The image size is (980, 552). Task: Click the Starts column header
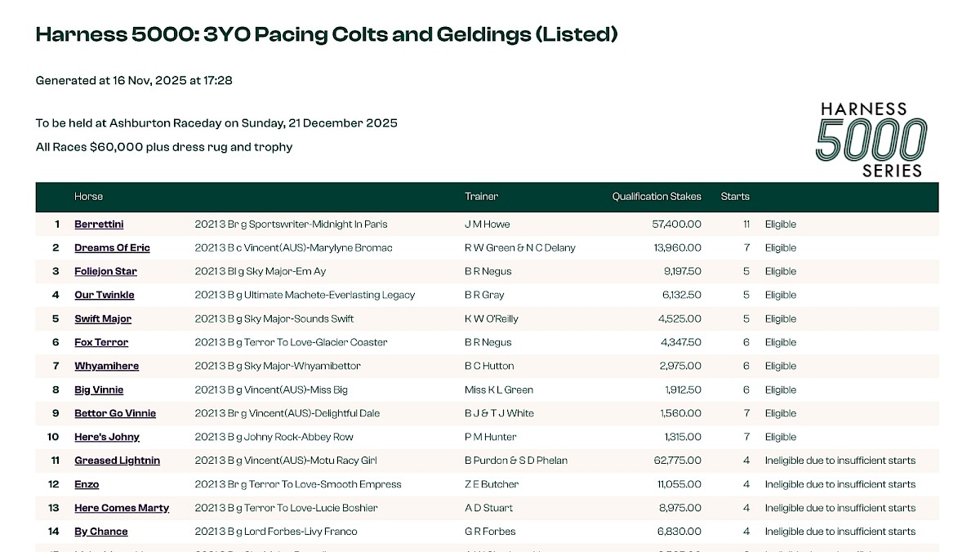tap(735, 197)
